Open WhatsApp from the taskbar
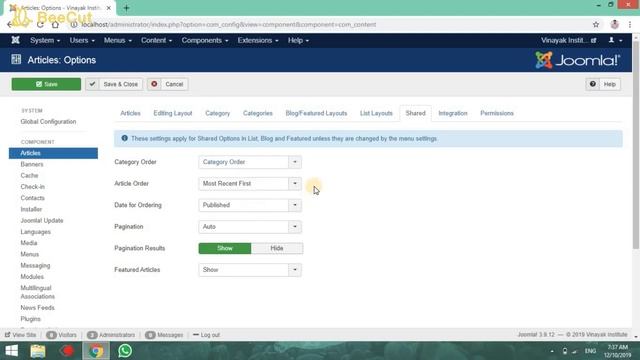The image size is (640, 360). pyautogui.click(x=125, y=351)
